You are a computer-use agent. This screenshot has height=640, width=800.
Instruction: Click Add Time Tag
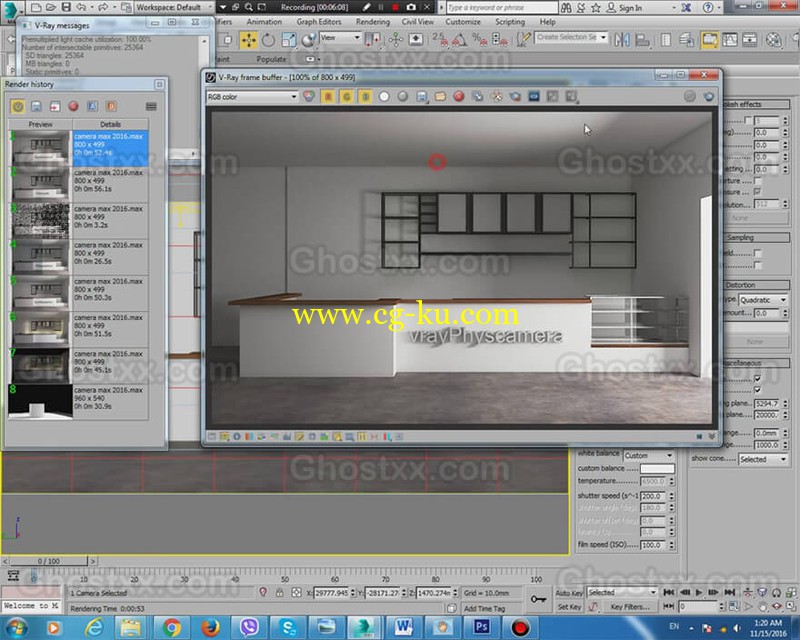tap(484, 608)
